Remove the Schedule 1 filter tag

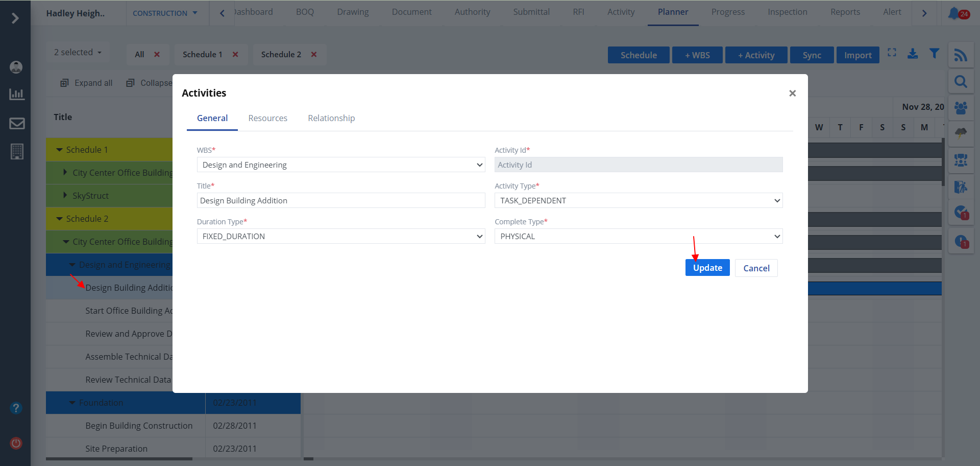[235, 55]
